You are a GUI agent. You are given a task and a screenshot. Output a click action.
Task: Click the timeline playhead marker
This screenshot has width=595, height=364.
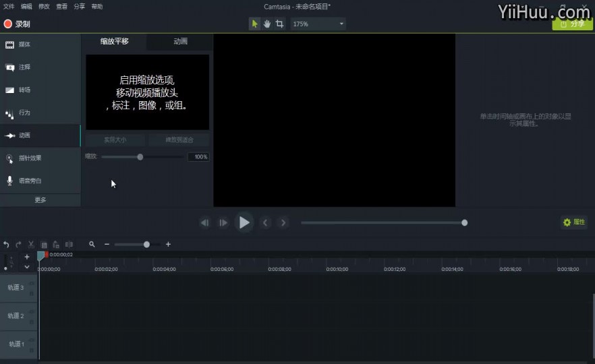coord(41,256)
